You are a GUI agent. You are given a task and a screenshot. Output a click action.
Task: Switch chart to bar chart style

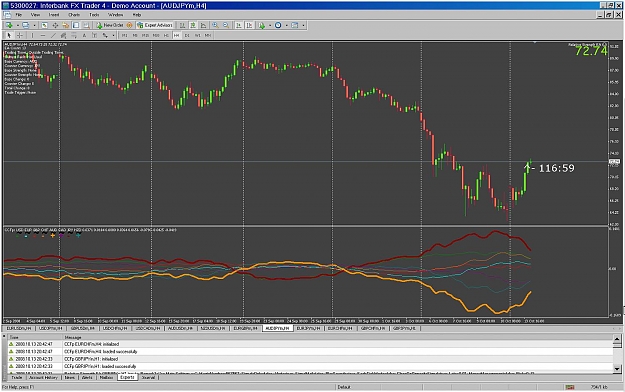[x=182, y=25]
